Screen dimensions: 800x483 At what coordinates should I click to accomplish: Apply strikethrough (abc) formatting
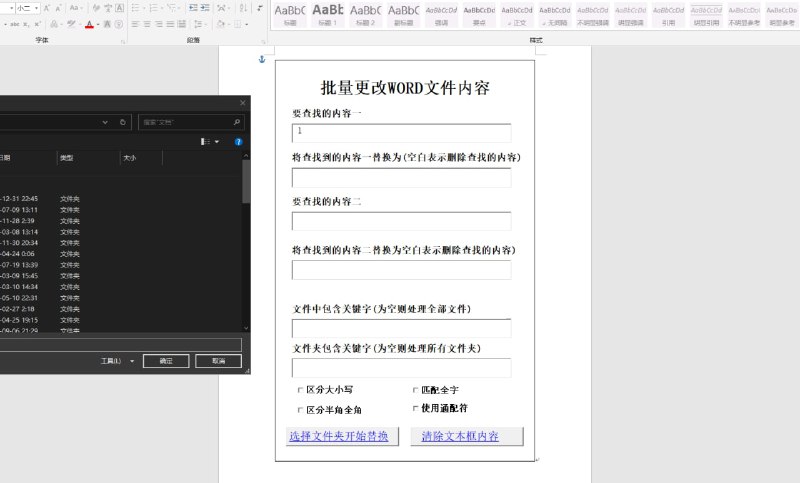tap(15, 24)
